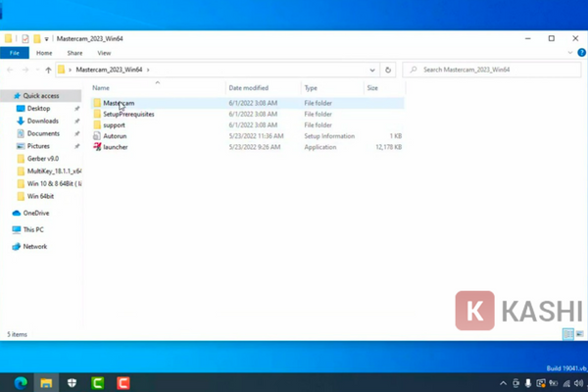Click the Up one level arrow
Viewport: 588px width, 392px height.
click(x=48, y=71)
